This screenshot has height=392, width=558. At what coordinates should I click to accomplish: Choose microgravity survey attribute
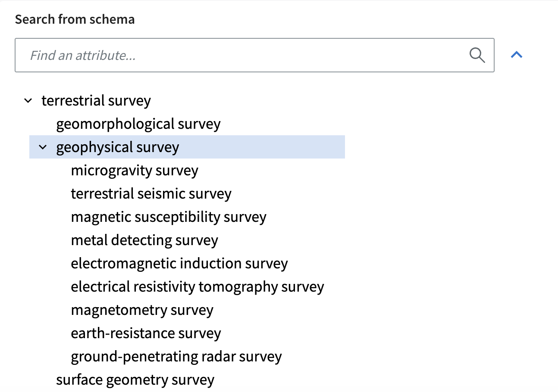click(x=135, y=171)
